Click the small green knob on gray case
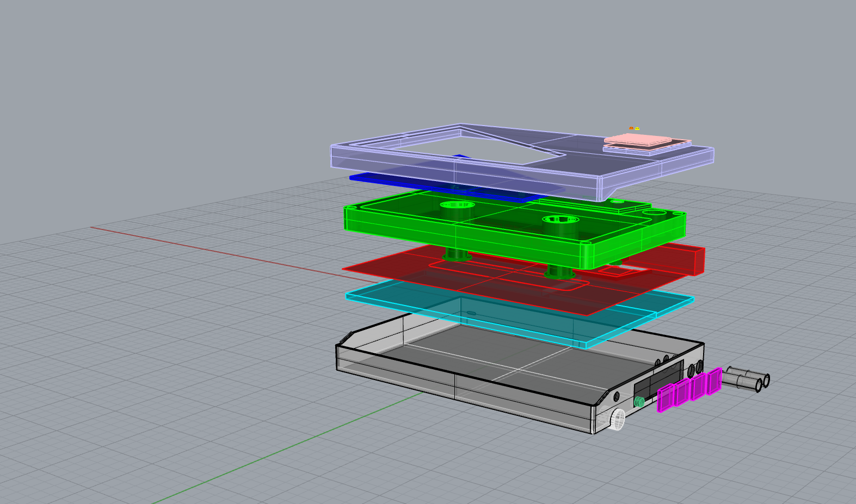This screenshot has width=856, height=504. click(639, 402)
